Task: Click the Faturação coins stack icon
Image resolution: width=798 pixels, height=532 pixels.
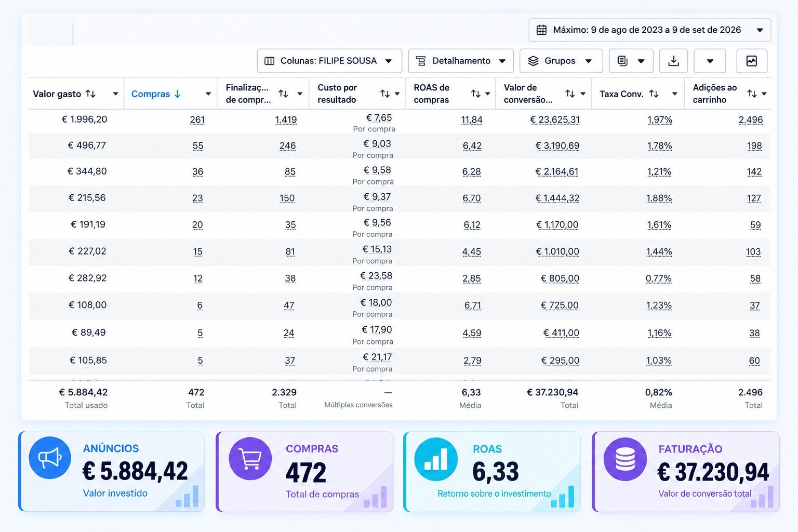Action: pos(625,459)
